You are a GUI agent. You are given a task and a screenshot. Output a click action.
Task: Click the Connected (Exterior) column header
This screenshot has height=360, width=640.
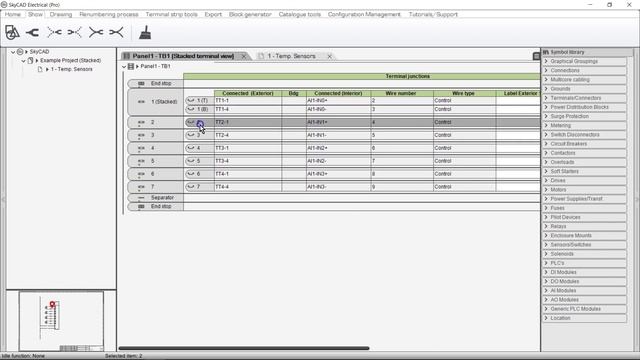(x=248, y=93)
